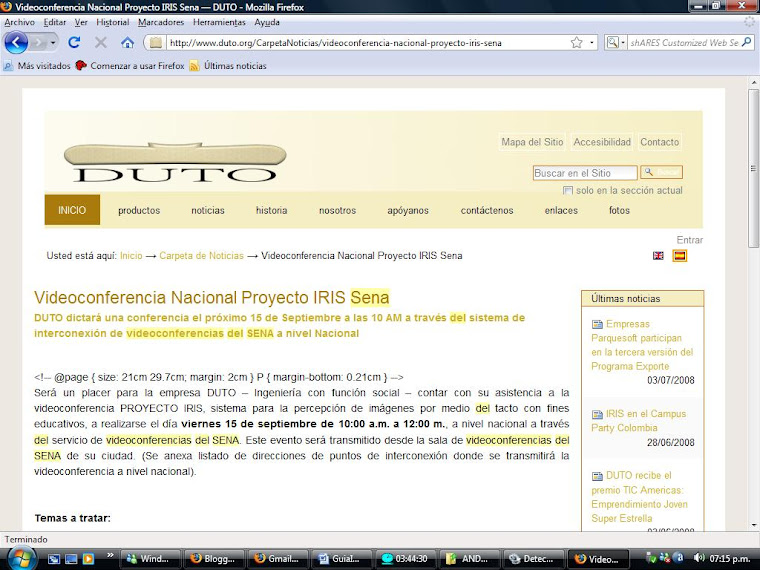Select the productos navigation tab
Screen dimensions: 760x570
[139, 210]
